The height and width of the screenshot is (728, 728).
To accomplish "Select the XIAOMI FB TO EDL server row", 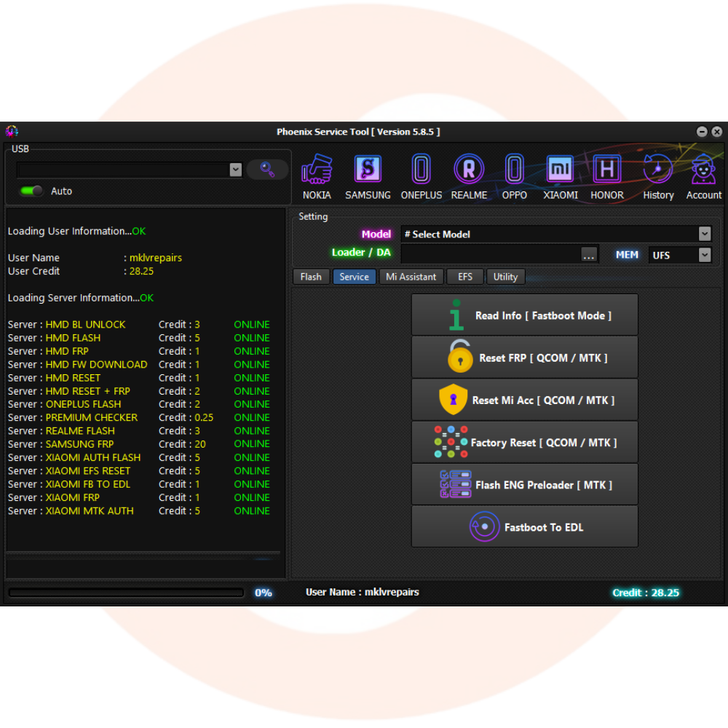I will (x=139, y=484).
